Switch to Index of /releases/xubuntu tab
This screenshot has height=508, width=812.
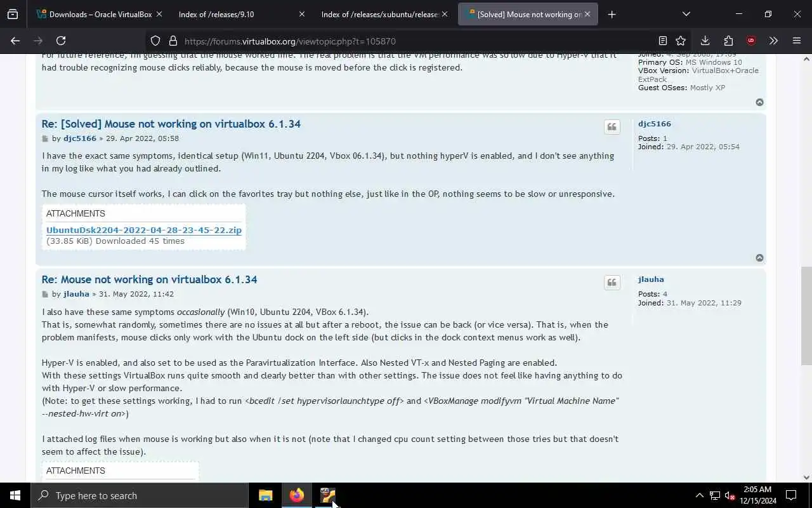pos(379,14)
